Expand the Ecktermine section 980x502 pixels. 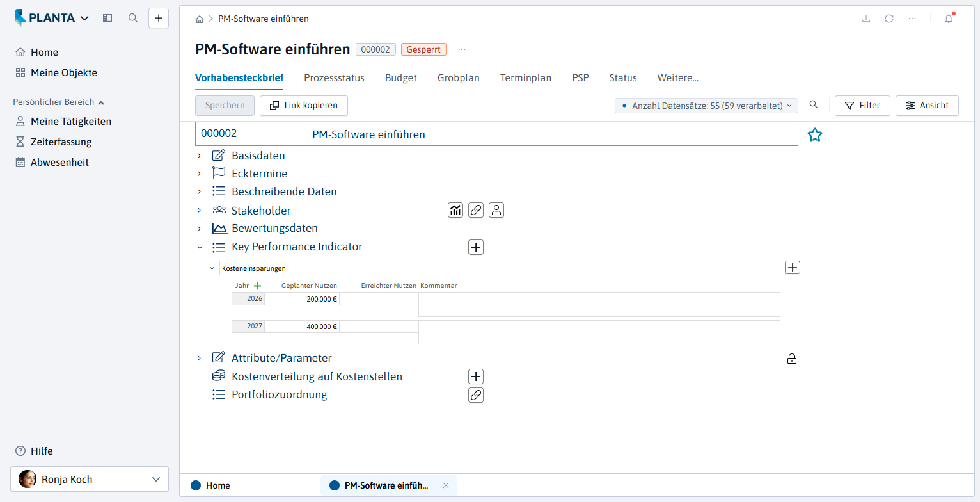[x=200, y=174]
